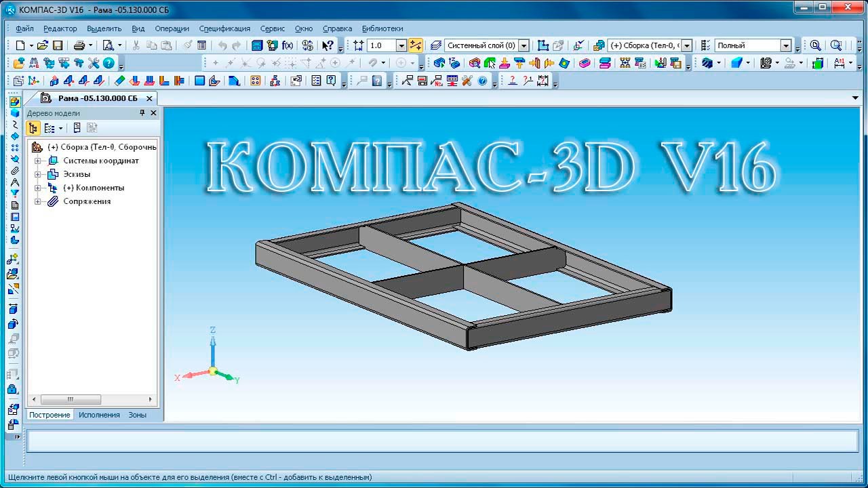Click the blue round Help question mark icon
This screenshot has height=488, width=868.
tap(108, 63)
